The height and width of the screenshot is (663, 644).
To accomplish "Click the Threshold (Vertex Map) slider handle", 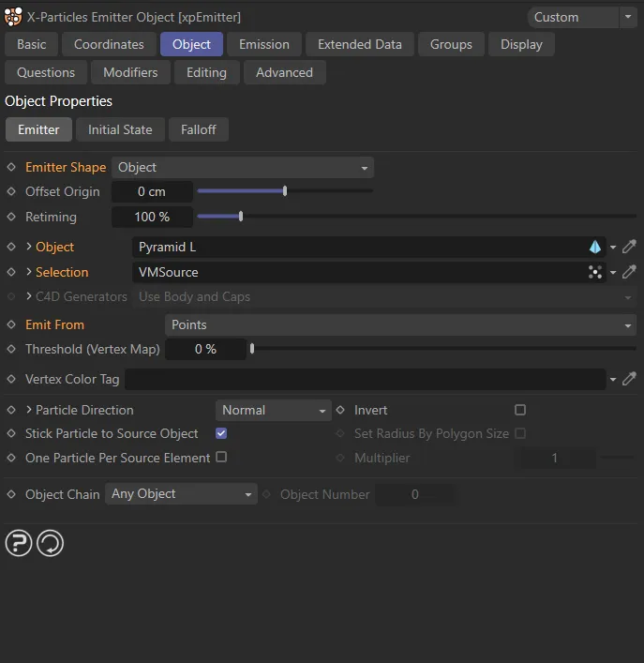I will tap(252, 349).
